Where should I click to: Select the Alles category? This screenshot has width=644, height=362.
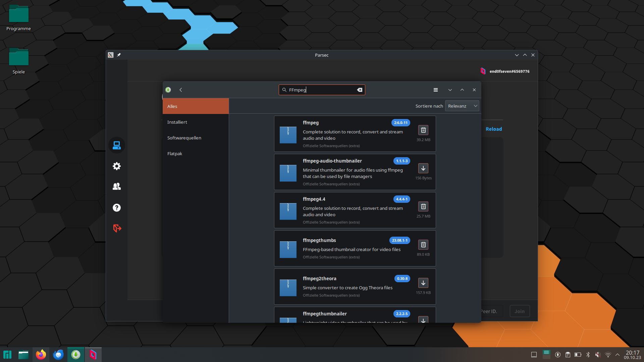click(196, 106)
